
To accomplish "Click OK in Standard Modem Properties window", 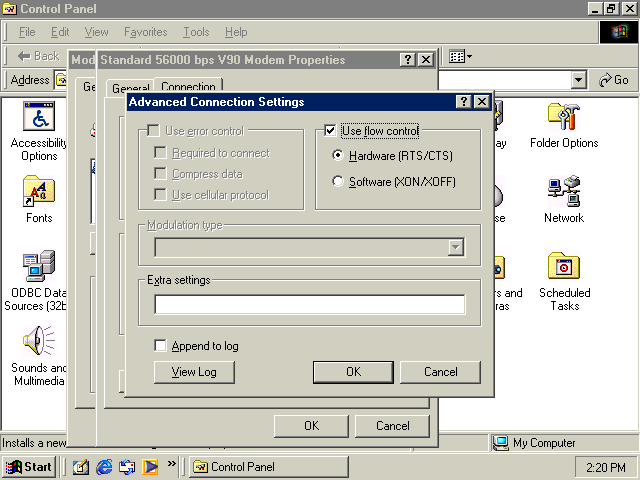I will 311,426.
